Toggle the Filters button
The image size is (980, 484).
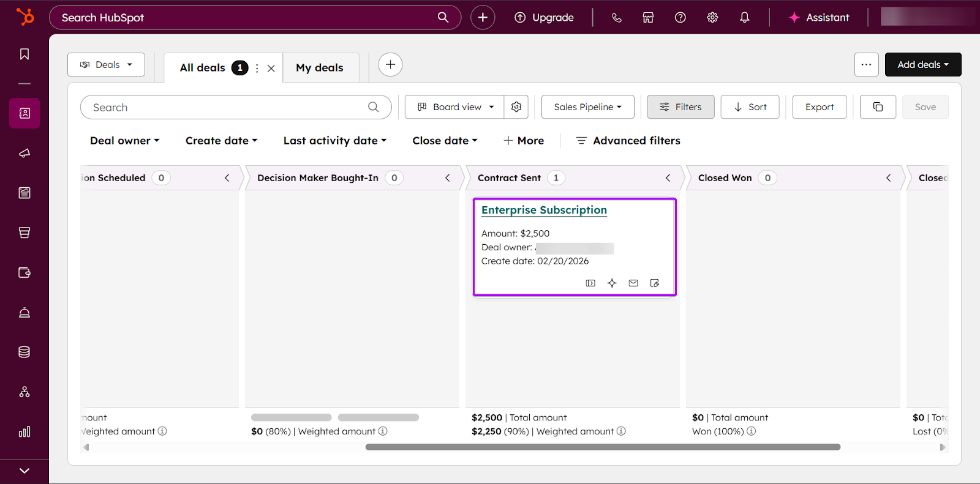(680, 107)
